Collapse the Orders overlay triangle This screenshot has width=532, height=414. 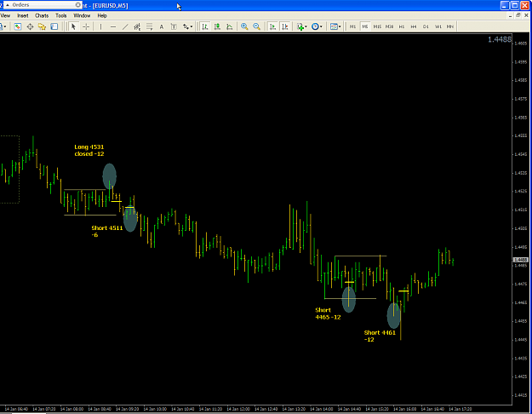[x=7, y=5]
